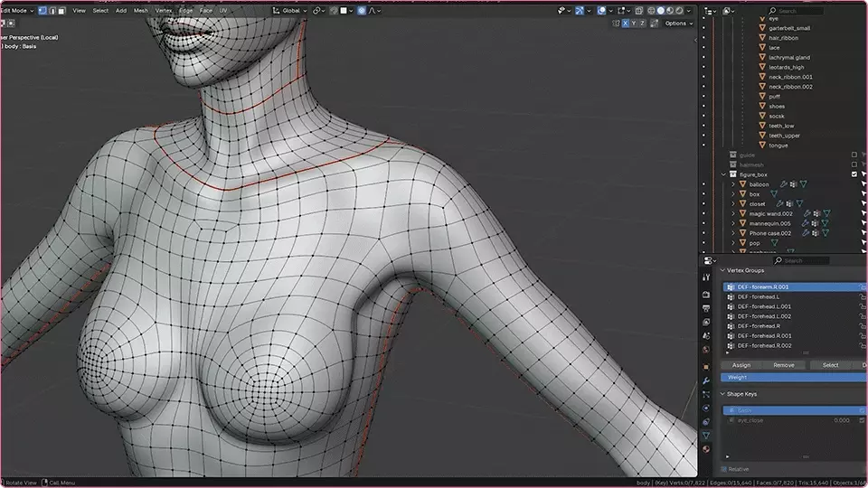Toggle X-ray view icon
This screenshot has height=488, width=868.
tap(639, 11)
